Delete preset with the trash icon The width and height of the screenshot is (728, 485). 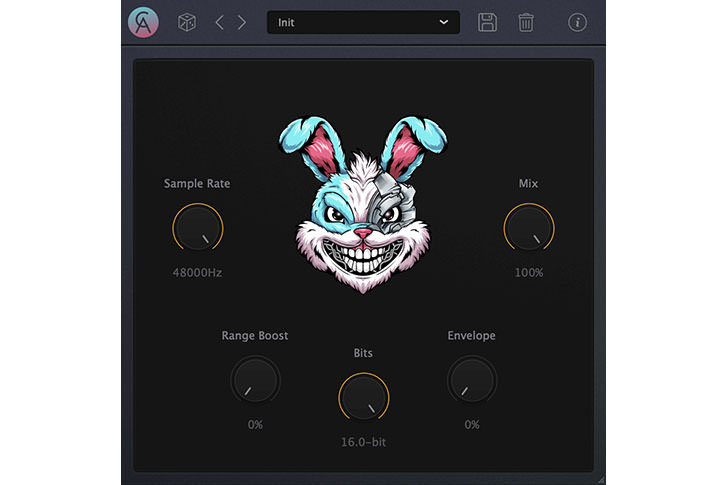(x=526, y=22)
